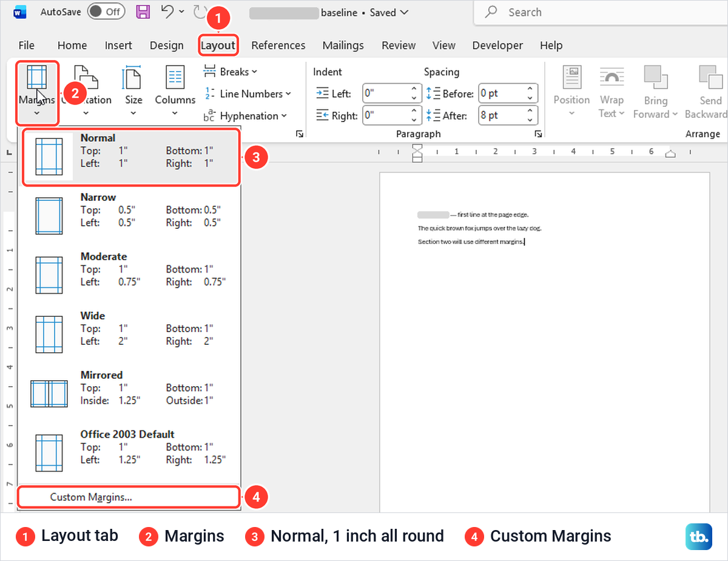Click the Spacing After icon

(433, 115)
